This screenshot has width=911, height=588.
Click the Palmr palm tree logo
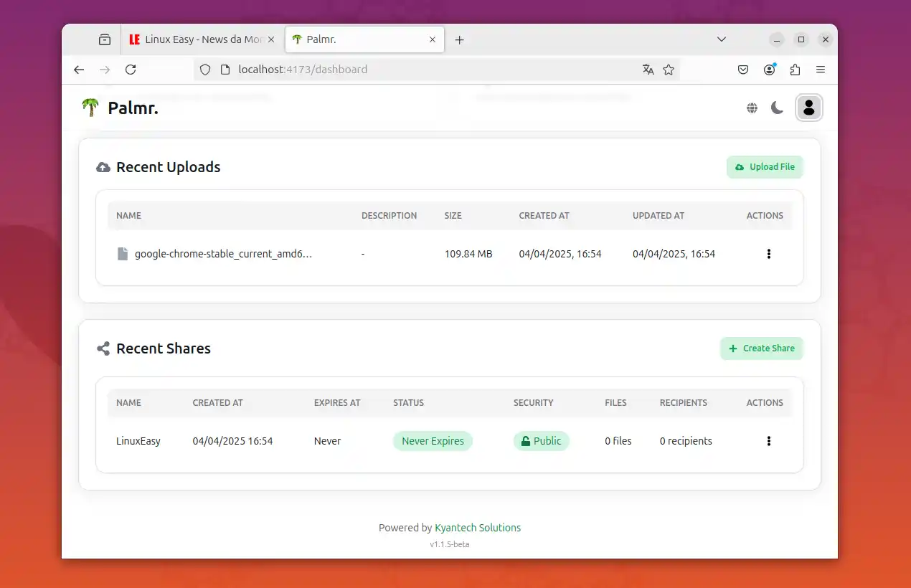pos(90,108)
